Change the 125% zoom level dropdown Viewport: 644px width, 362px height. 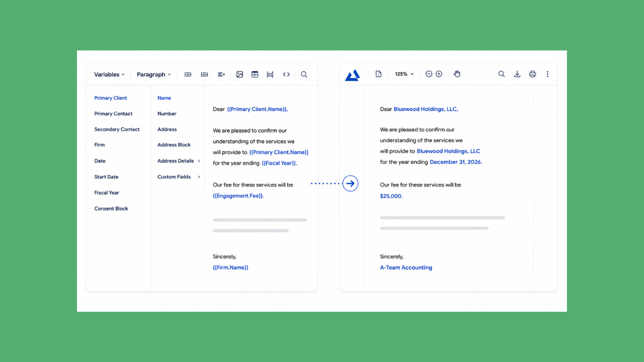point(404,74)
